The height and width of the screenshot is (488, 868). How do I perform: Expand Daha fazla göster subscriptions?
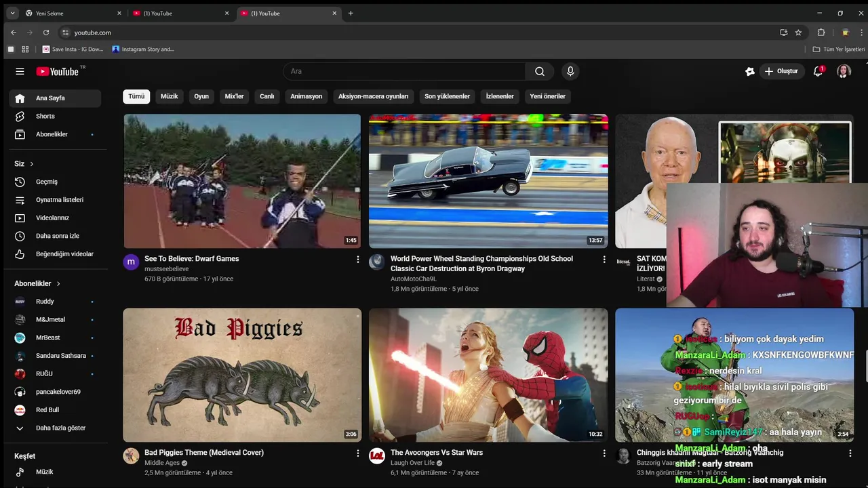[x=55, y=428]
